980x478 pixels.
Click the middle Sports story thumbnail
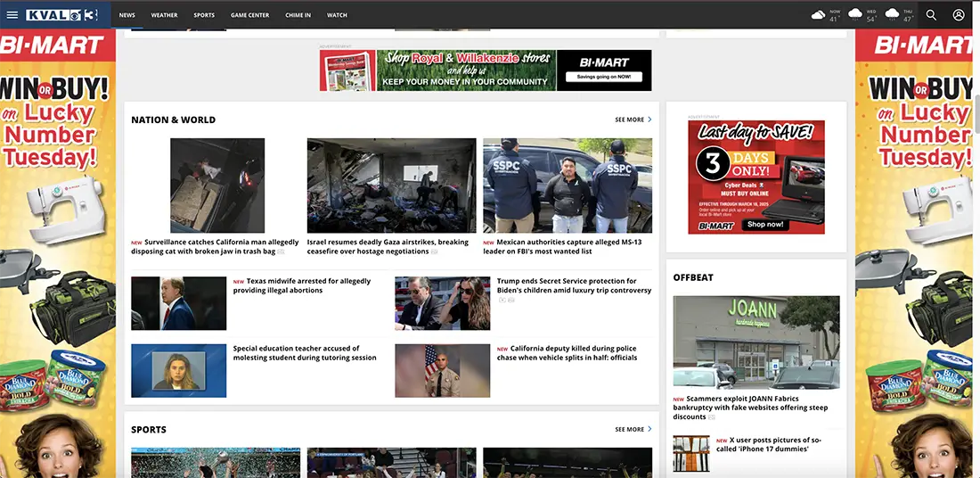point(391,462)
